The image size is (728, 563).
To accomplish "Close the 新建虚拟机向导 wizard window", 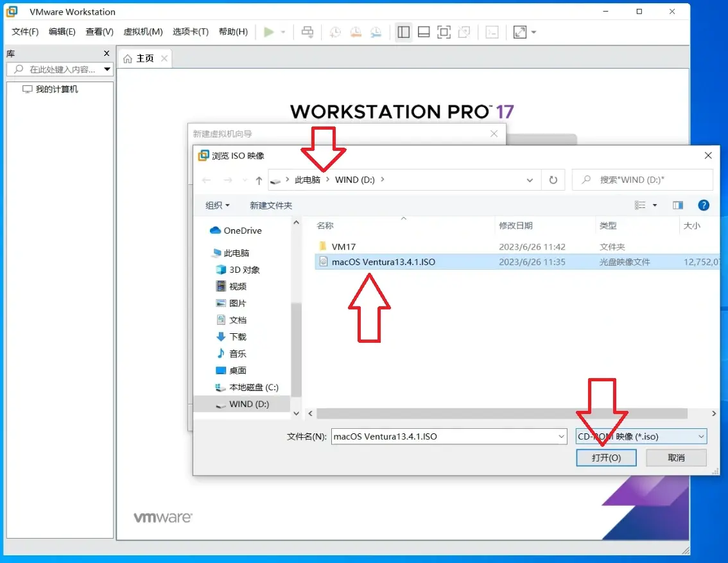I will point(494,134).
